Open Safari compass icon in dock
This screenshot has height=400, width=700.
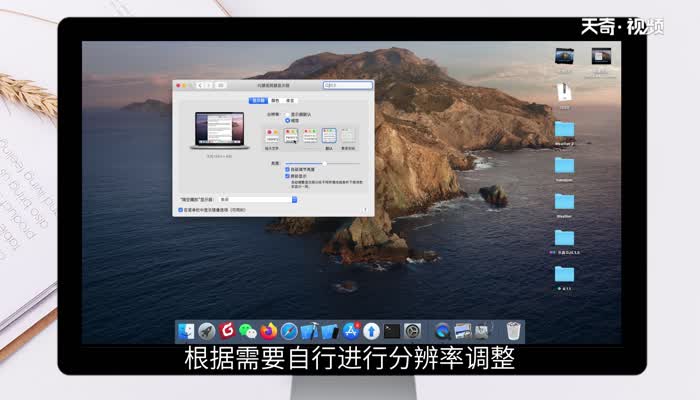tap(289, 330)
